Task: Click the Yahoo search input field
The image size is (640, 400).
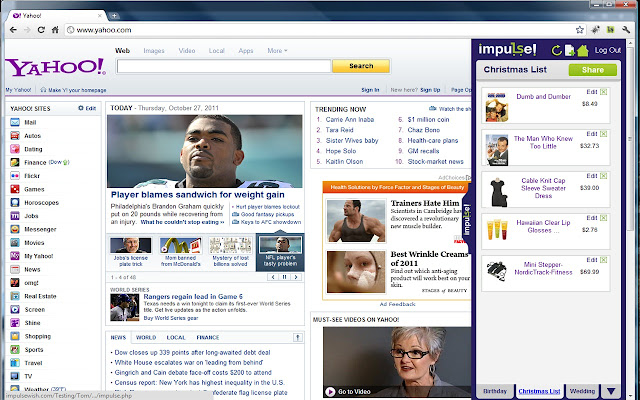Action: [224, 66]
